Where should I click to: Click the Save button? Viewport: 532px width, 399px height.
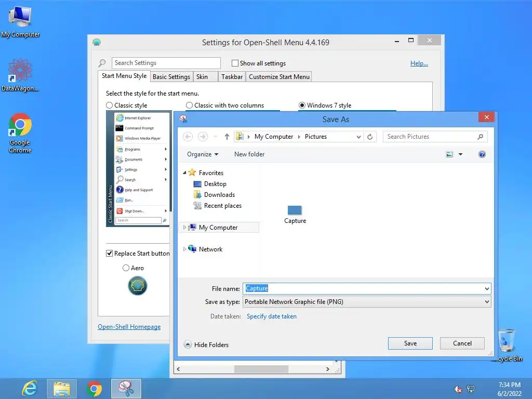click(410, 343)
